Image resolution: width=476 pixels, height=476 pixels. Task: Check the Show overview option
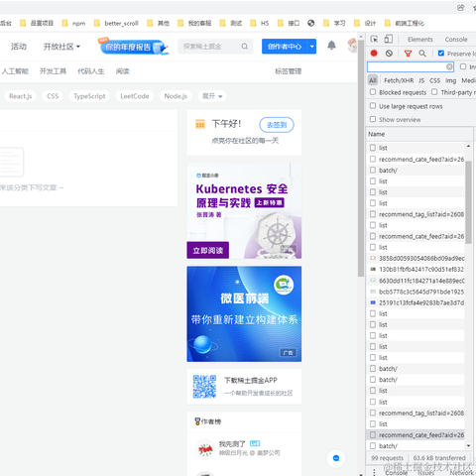(x=373, y=119)
